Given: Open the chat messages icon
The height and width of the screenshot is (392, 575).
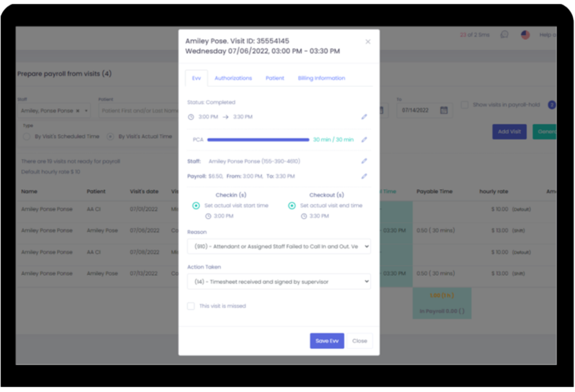Looking at the screenshot, I should pos(504,35).
